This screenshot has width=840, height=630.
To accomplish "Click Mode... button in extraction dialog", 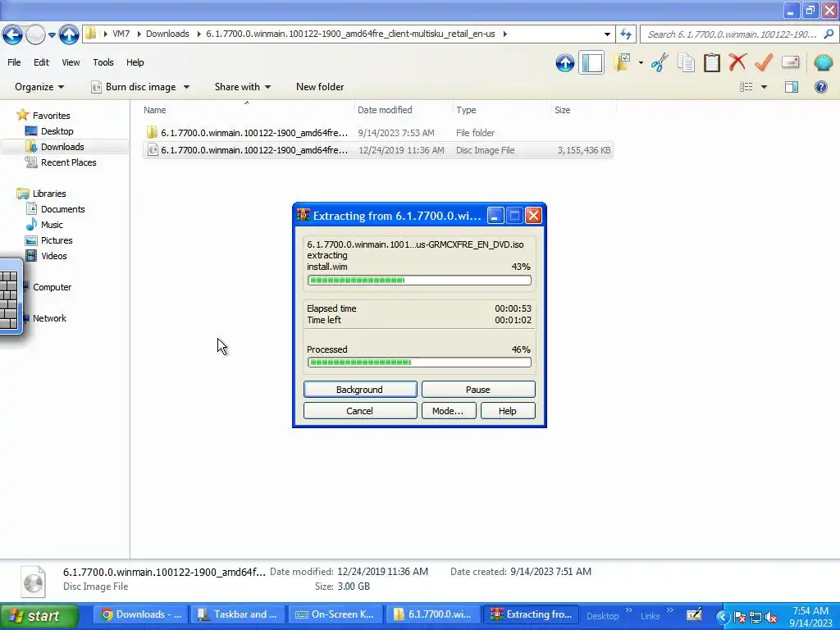I will click(x=448, y=411).
